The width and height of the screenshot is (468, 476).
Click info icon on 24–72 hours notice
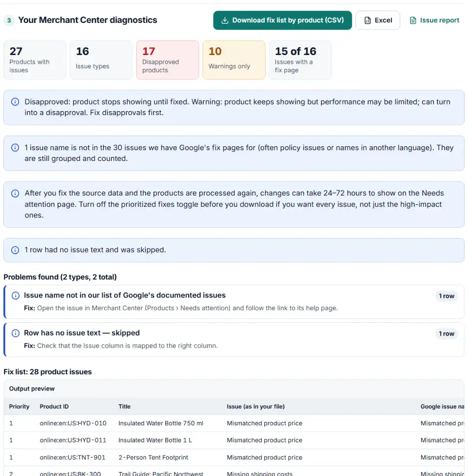point(15,193)
